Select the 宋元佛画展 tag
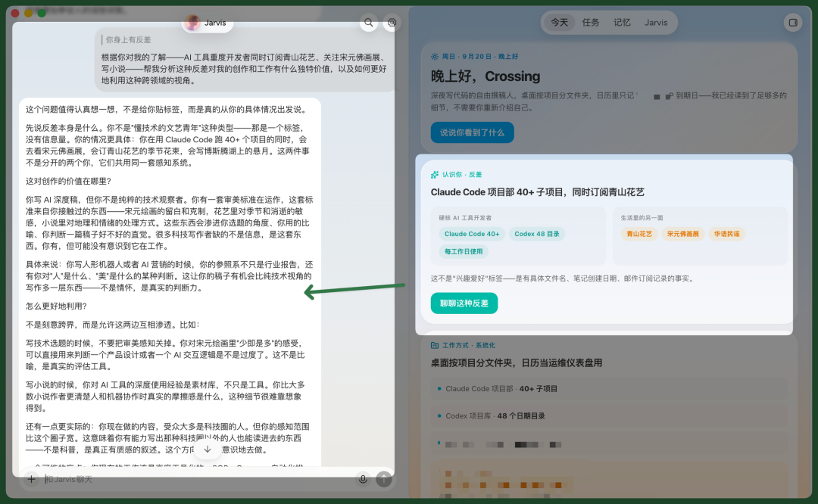 (683, 234)
